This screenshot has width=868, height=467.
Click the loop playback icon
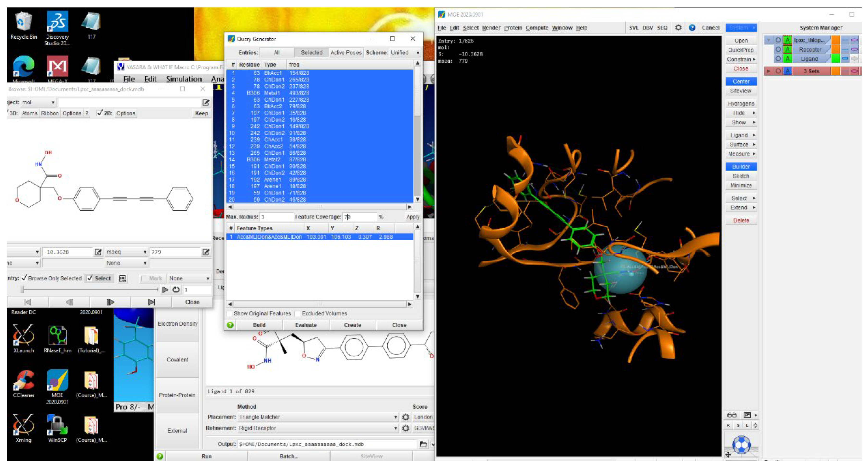point(176,289)
